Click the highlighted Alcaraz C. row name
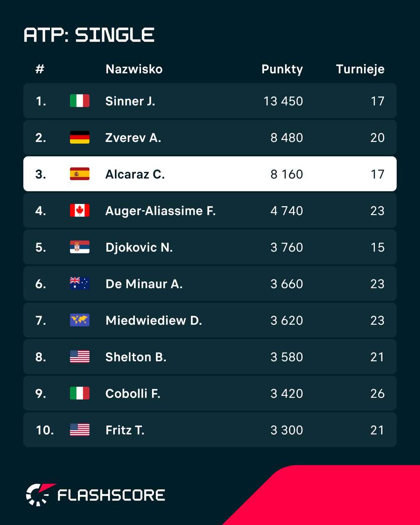 (135, 174)
